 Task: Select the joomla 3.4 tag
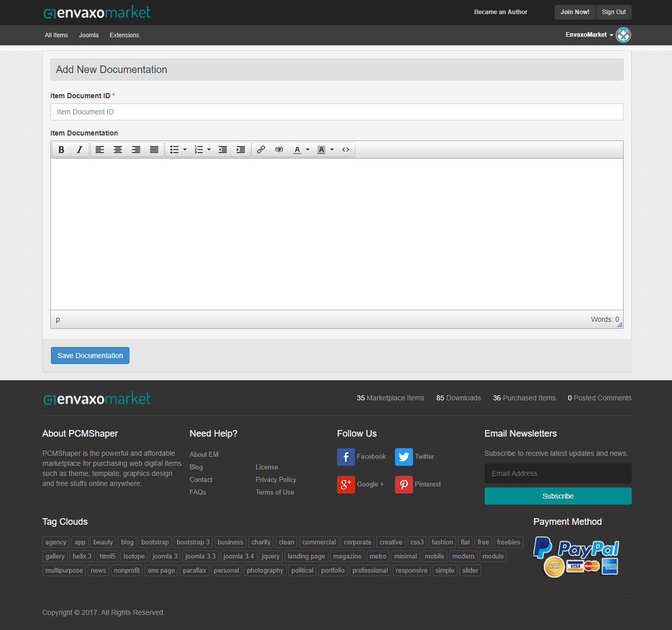(x=239, y=556)
